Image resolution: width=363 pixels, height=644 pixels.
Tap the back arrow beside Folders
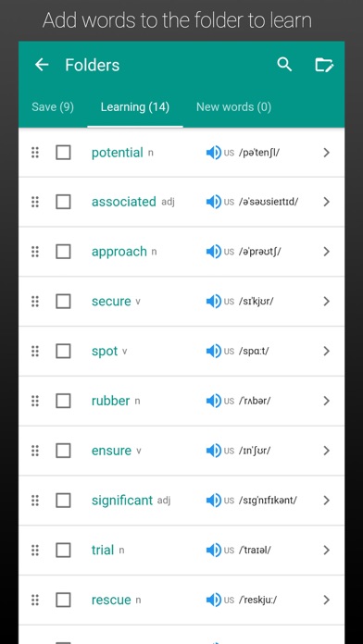tap(42, 65)
